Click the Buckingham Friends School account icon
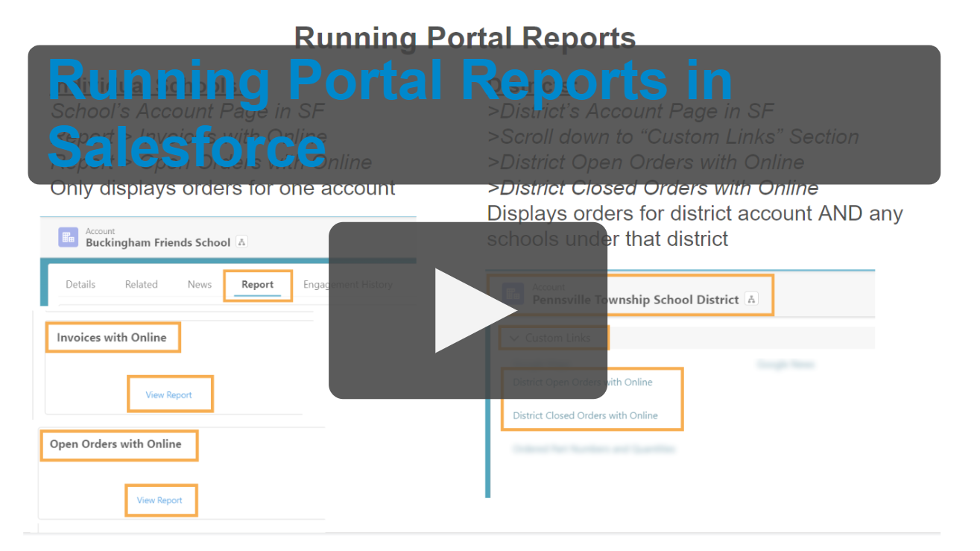 point(69,237)
